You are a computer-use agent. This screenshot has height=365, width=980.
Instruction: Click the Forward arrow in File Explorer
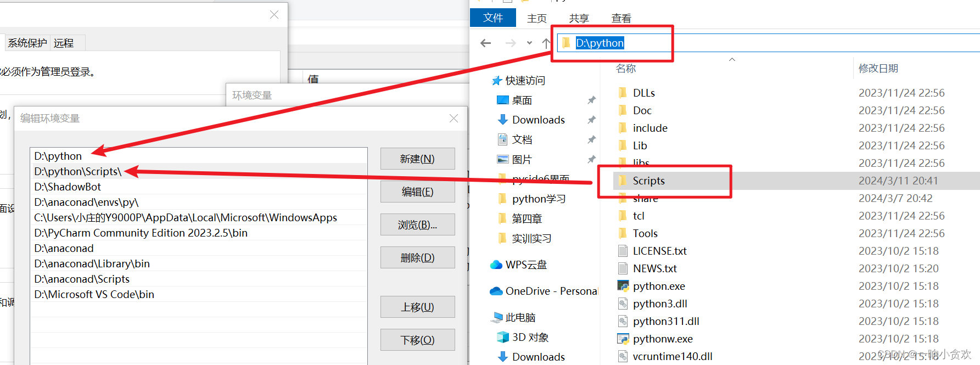[511, 43]
